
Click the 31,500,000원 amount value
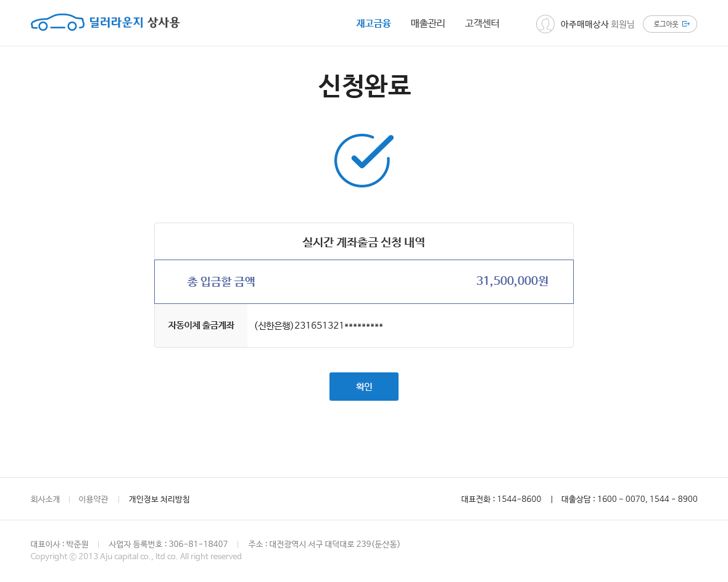pyautogui.click(x=511, y=281)
